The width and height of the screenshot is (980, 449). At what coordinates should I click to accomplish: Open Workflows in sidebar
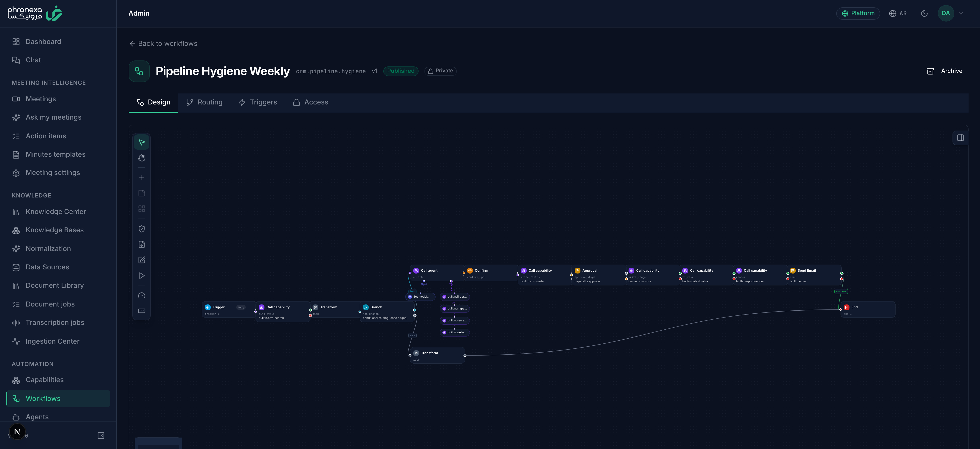tap(58, 399)
